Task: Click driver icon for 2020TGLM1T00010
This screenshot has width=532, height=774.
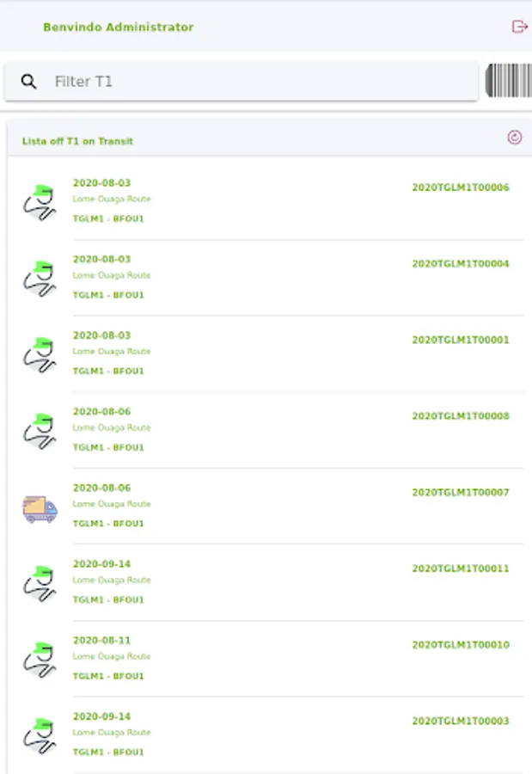Action: click(x=40, y=660)
